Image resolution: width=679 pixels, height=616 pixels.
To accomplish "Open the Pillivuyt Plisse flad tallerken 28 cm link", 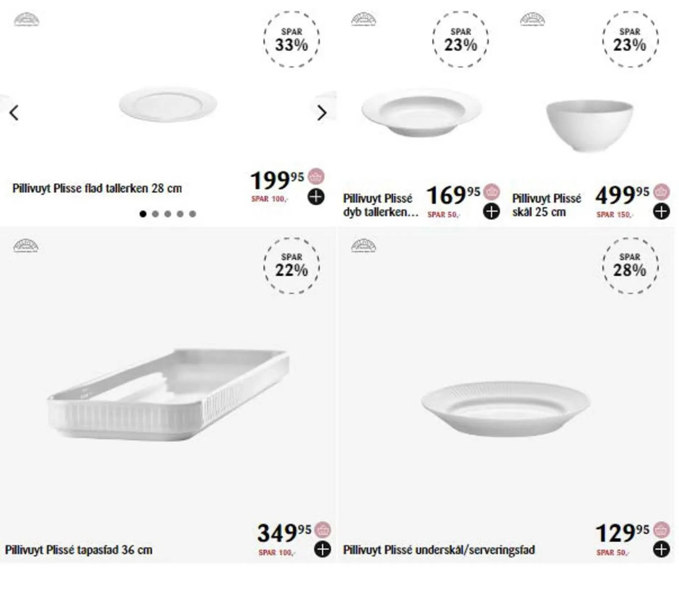I will [x=97, y=188].
